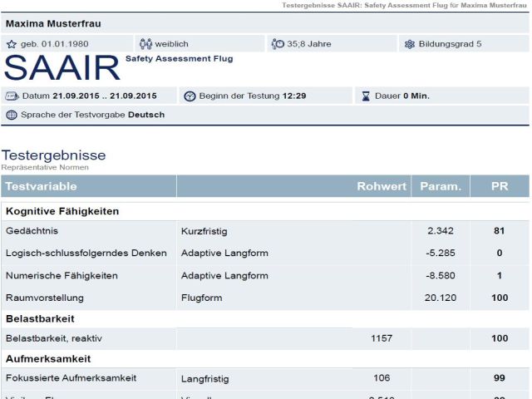This screenshot has height=399, width=532.
Task: Click the page header Testergebnisse SAAIR text
Action: [x=404, y=6]
